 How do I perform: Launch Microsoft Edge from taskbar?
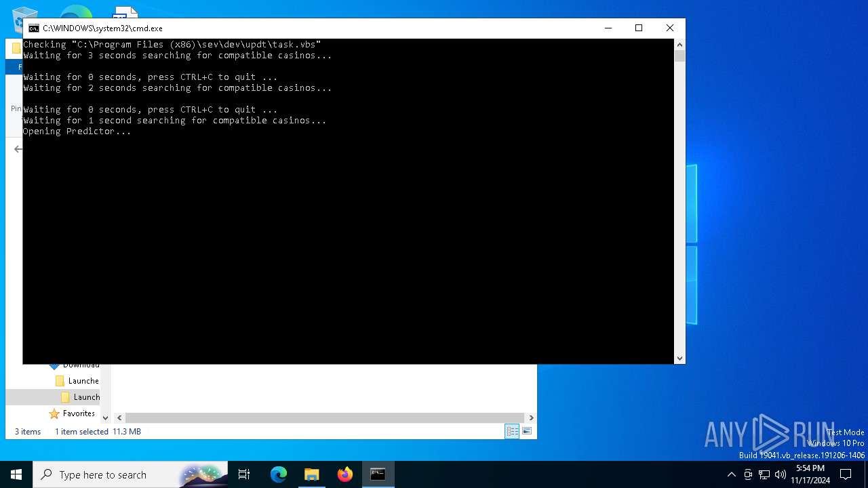pos(279,474)
